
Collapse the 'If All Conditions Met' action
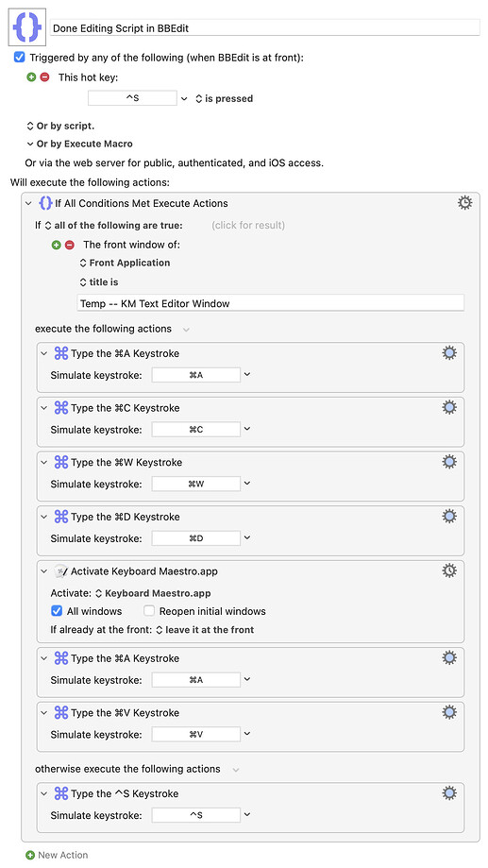pyautogui.click(x=29, y=204)
